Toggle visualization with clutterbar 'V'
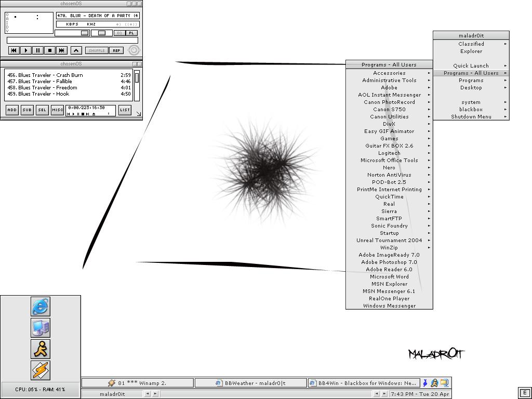This screenshot has height=399, width=532. [x=7, y=31]
